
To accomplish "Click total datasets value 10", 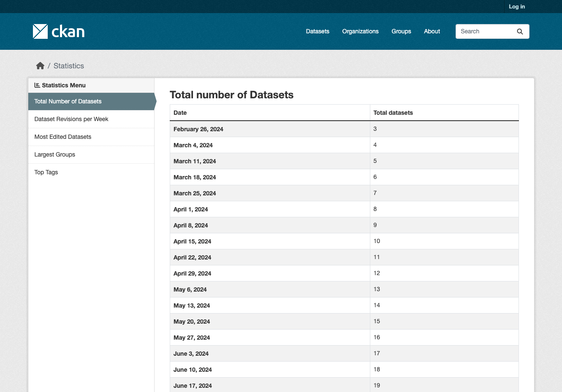I will tap(444, 241).
